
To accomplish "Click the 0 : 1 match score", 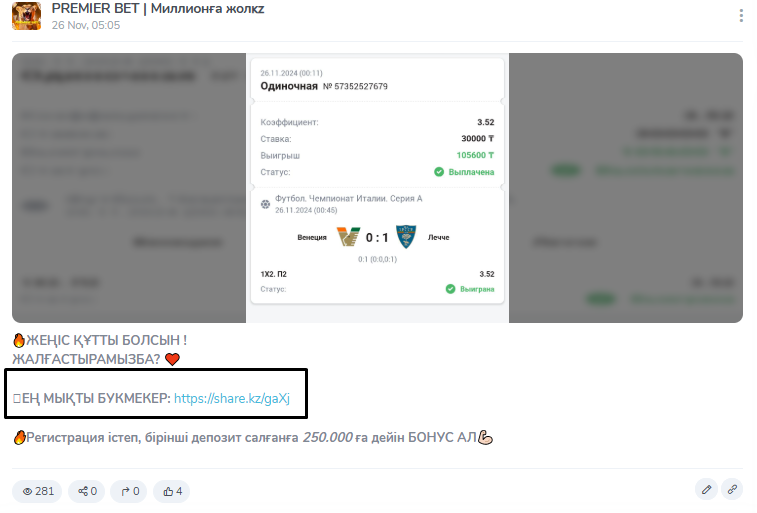I will click(x=377, y=237).
